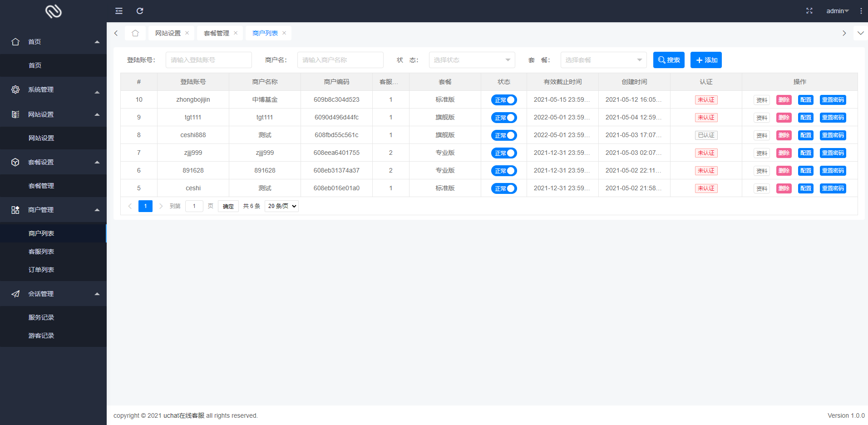The width and height of the screenshot is (868, 425).
Task: Open the vertical three-dot more menu
Action: (861, 11)
